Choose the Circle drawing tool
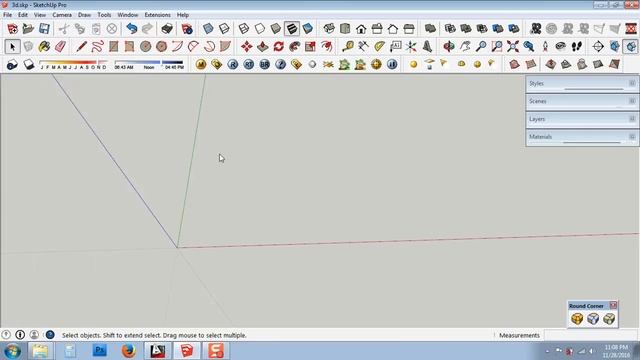 [x=145, y=47]
